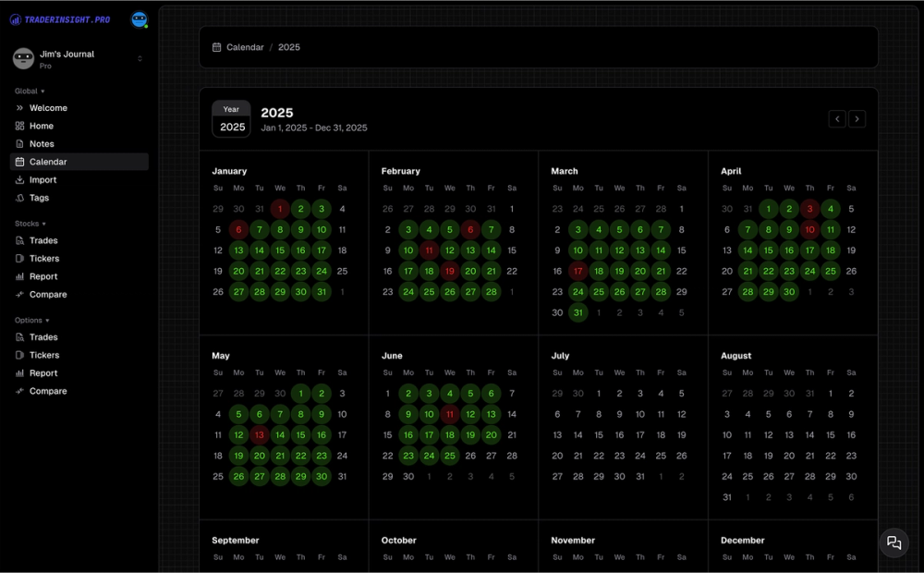Open the feedback chat icon bottom right
924x573 pixels.
[894, 543]
